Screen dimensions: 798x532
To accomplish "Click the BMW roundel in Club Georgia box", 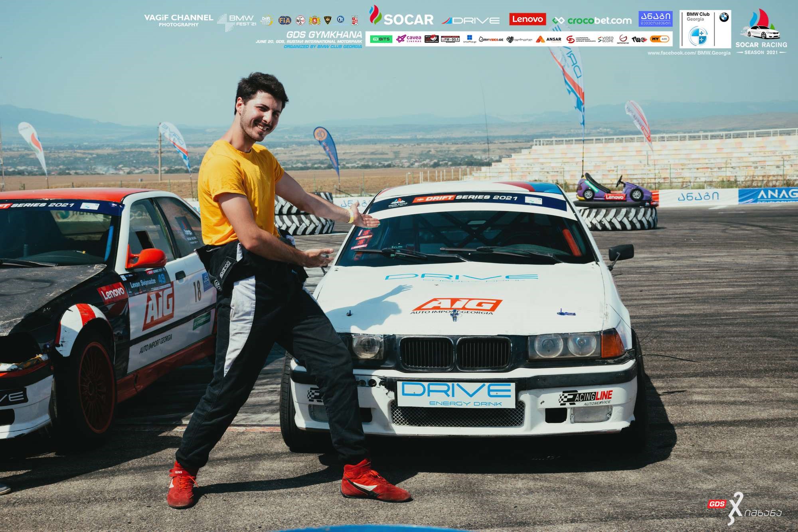I will (x=724, y=17).
